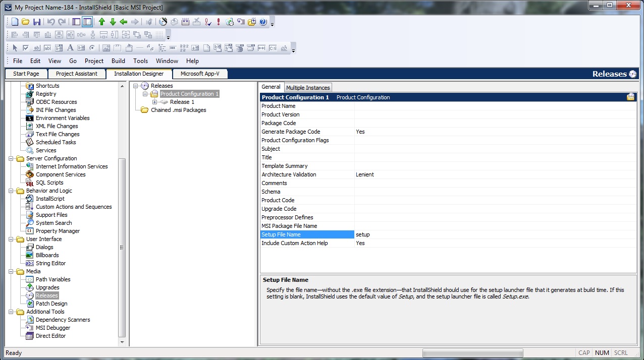Open the String Editor view
The image size is (644, 360).
pyautogui.click(x=50, y=263)
